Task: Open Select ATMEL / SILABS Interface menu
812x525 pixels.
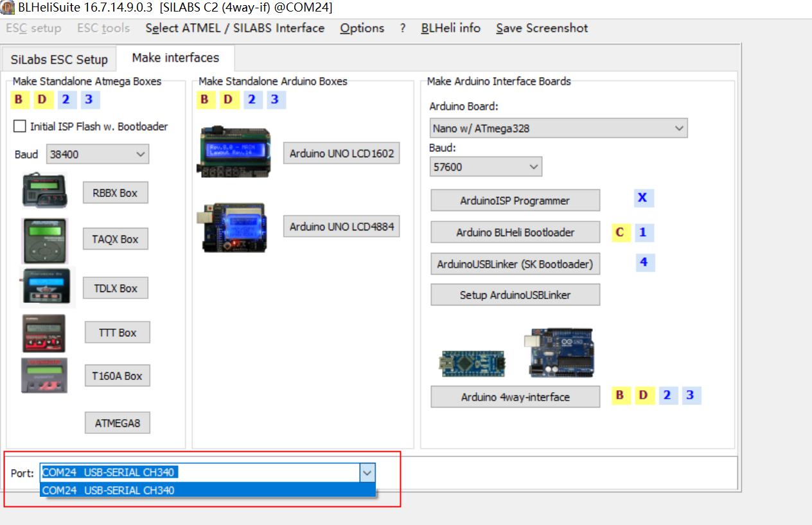Action: pos(235,28)
